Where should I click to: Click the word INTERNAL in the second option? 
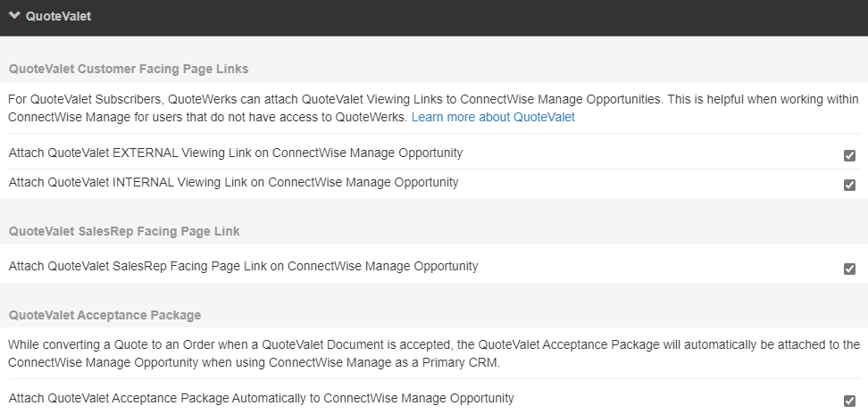click(143, 182)
